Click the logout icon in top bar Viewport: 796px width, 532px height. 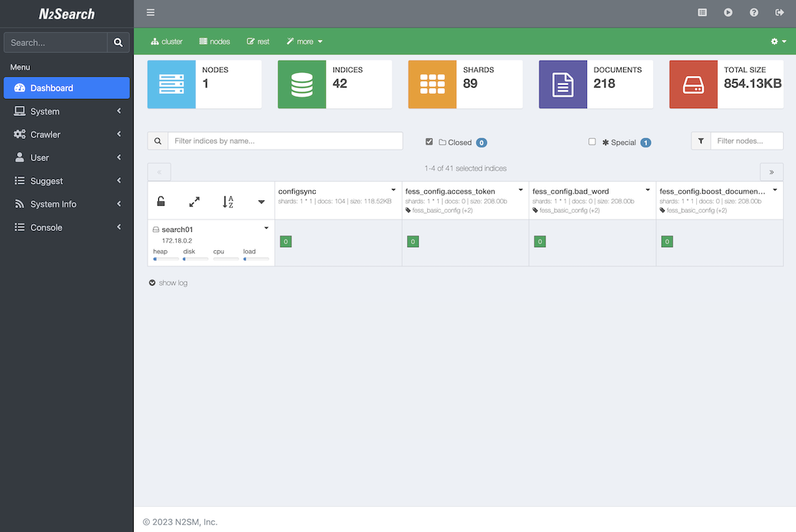click(780, 13)
